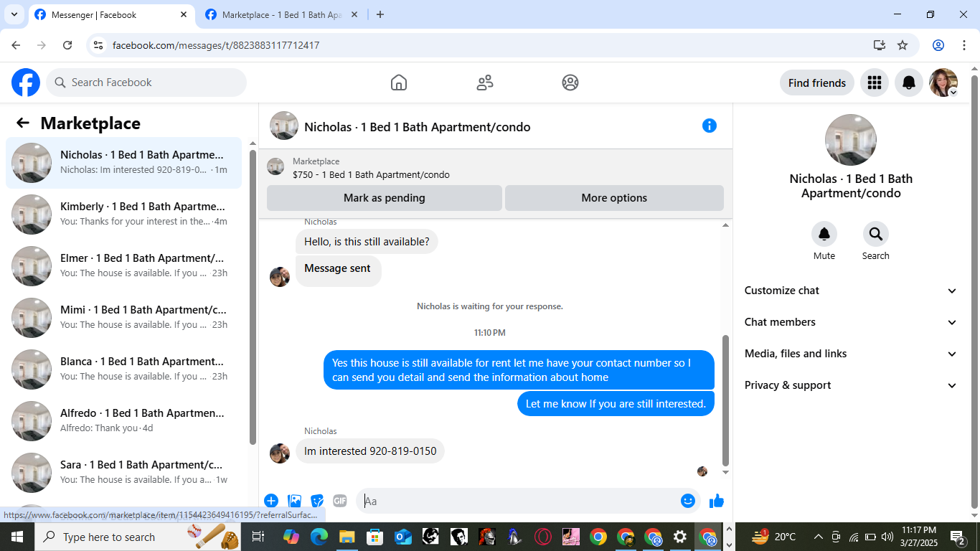Click the Windows taskbar search box
The image size is (980, 551).
[x=138, y=537]
